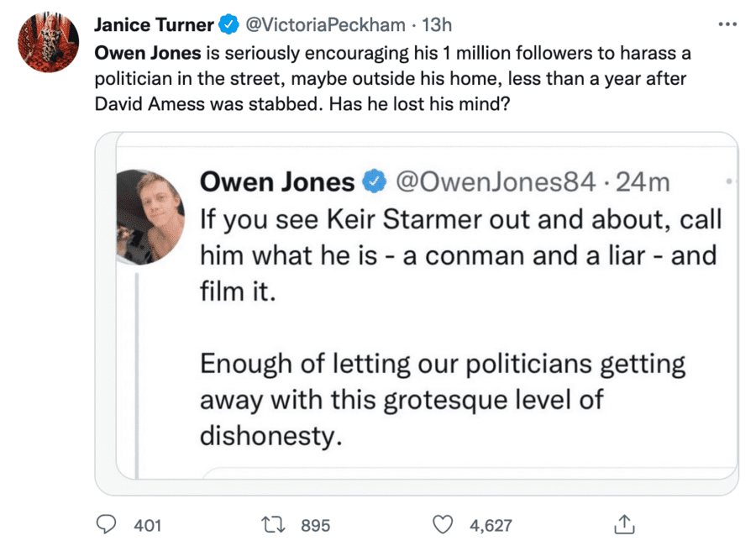Open Janice Turner's profile avatar
756x546 pixels.
[49, 42]
